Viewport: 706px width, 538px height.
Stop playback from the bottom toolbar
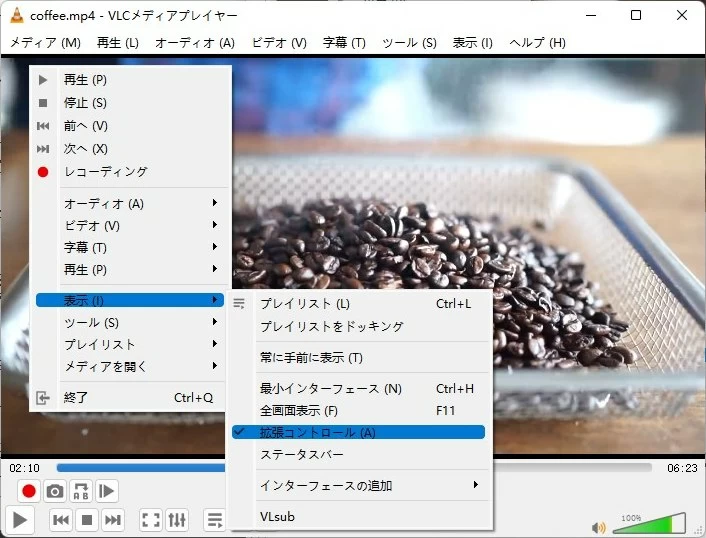[87, 520]
